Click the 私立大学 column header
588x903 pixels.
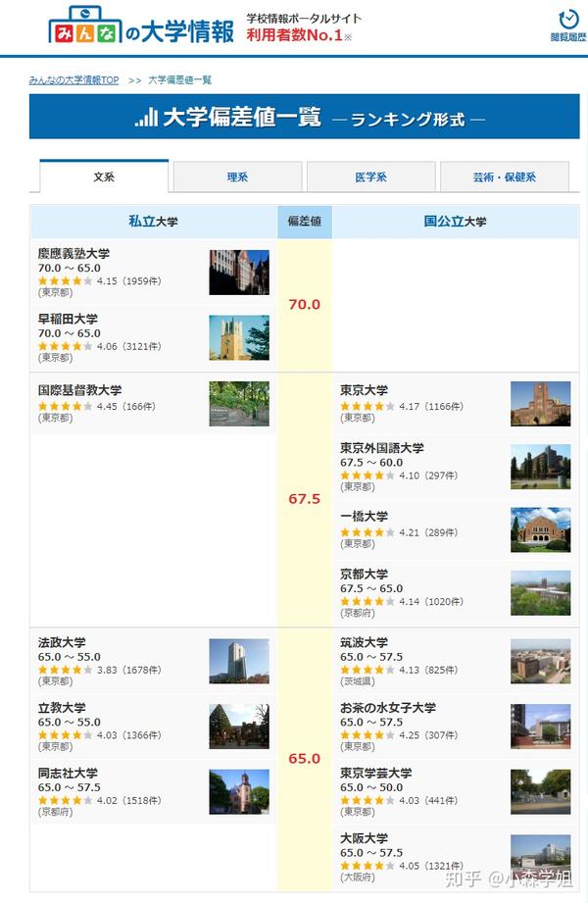click(x=153, y=222)
